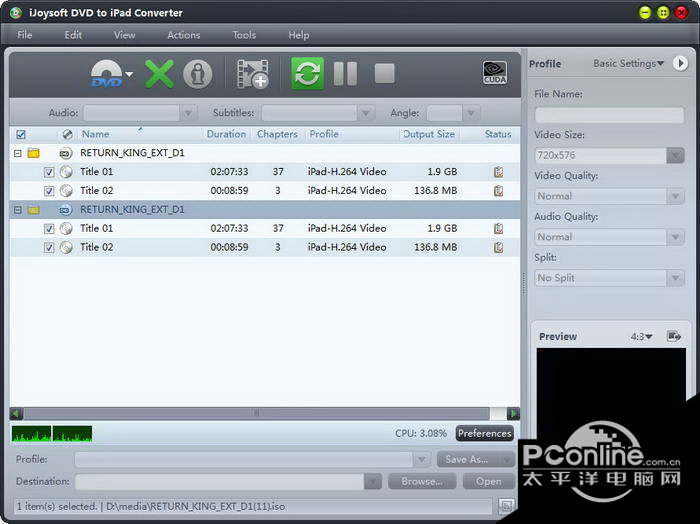
Task: Click the Preferences button
Action: point(484,433)
